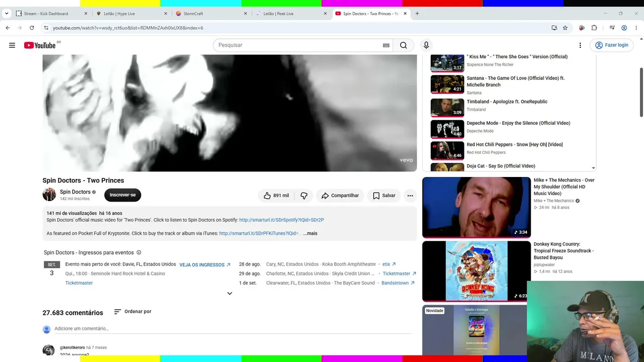Viewport: 644px width, 362px height.
Task: Show info icon next to Ingressos para eventos
Action: pyautogui.click(x=139, y=252)
